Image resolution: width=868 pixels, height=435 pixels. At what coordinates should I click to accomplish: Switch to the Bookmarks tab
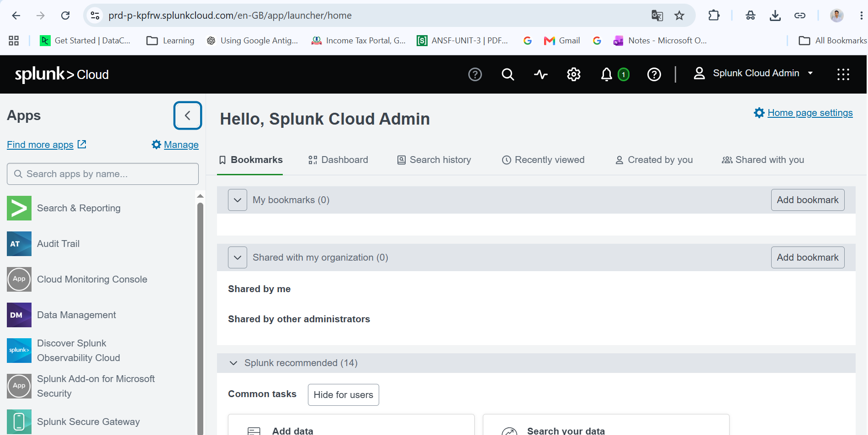[250, 160]
